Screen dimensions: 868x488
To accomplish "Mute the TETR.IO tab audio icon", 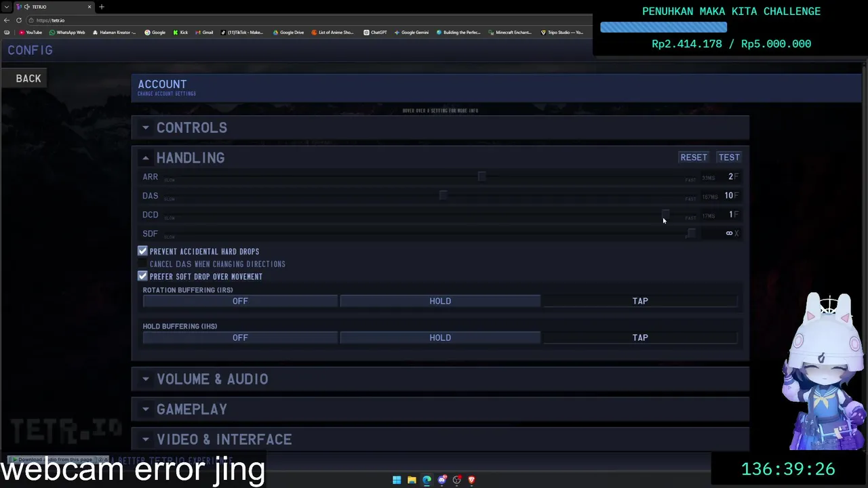I will click(27, 7).
